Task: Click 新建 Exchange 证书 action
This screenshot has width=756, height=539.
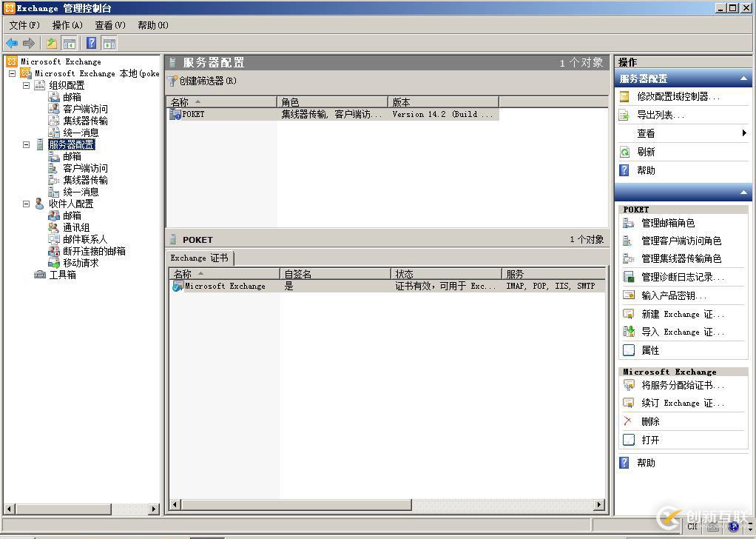Action: [682, 314]
